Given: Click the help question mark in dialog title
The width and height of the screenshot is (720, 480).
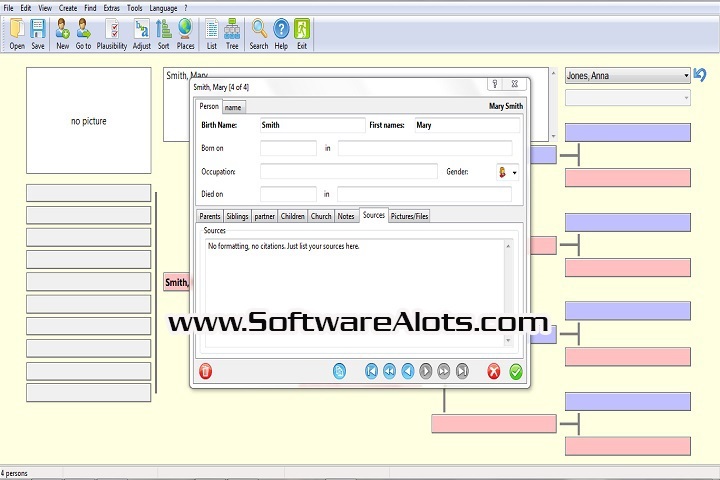Looking at the screenshot, I should click(x=495, y=84).
